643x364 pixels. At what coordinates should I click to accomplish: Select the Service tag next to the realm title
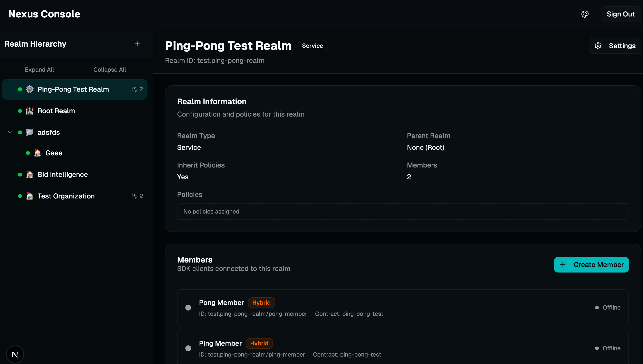312,46
